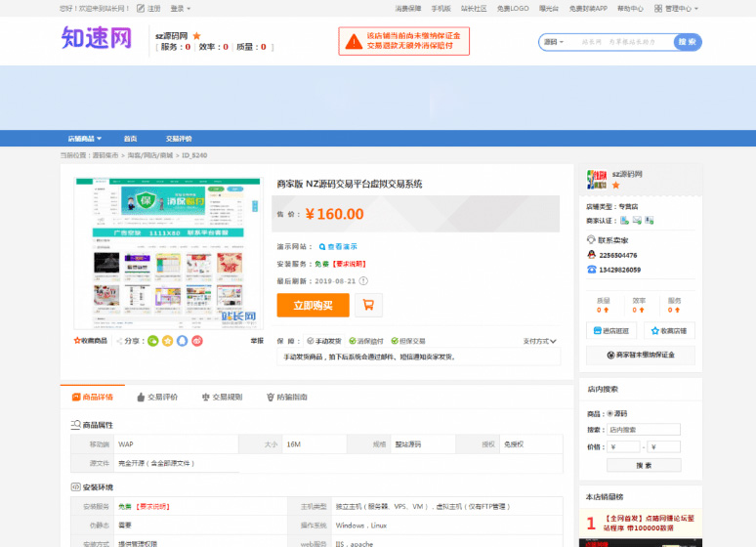Go to 站长社区 community link
This screenshot has height=547, width=756.
pyautogui.click(x=474, y=8)
